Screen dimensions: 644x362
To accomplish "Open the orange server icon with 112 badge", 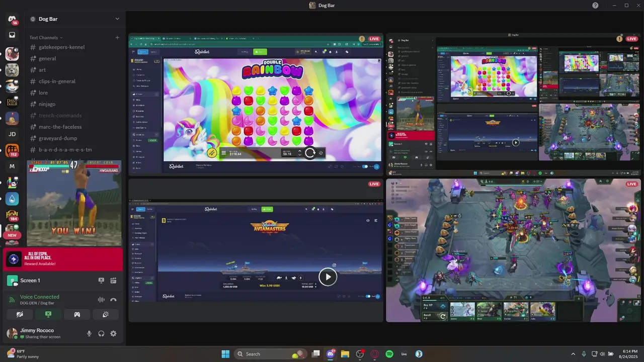I will (x=12, y=150).
